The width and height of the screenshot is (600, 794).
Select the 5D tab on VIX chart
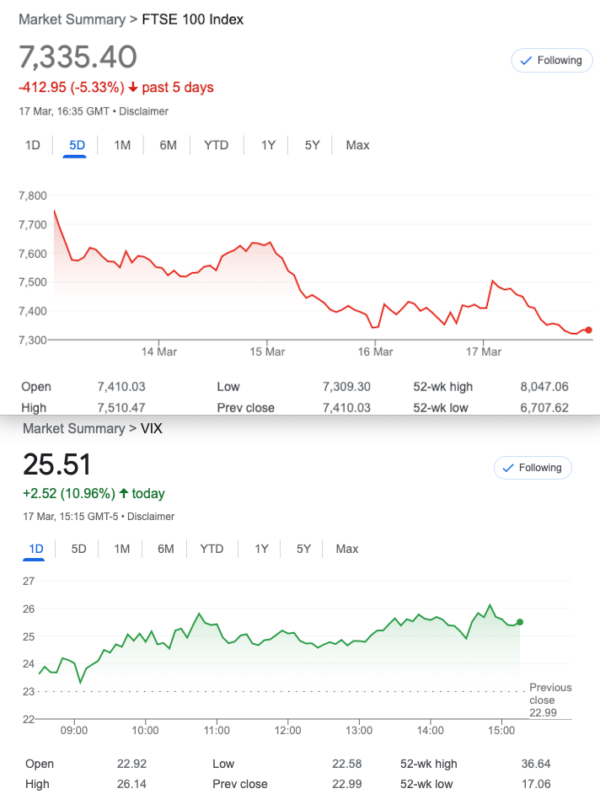pyautogui.click(x=78, y=549)
